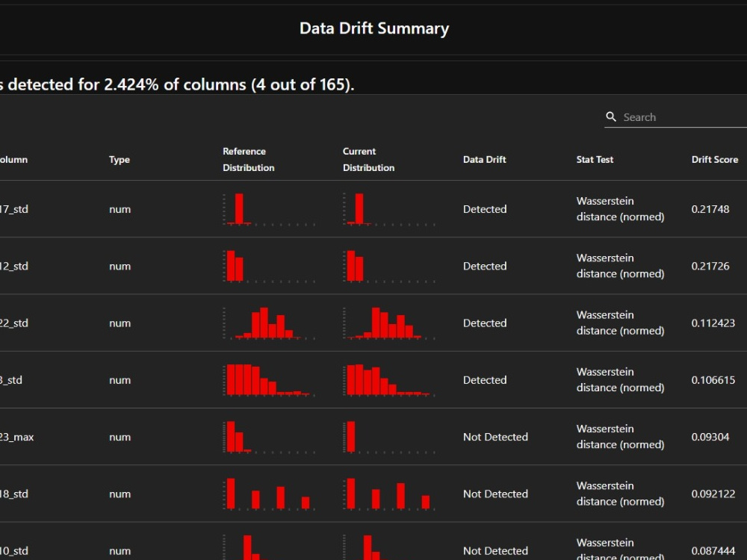Click Not Detected in 23_max row
This screenshot has width=747, height=560.
(495, 437)
